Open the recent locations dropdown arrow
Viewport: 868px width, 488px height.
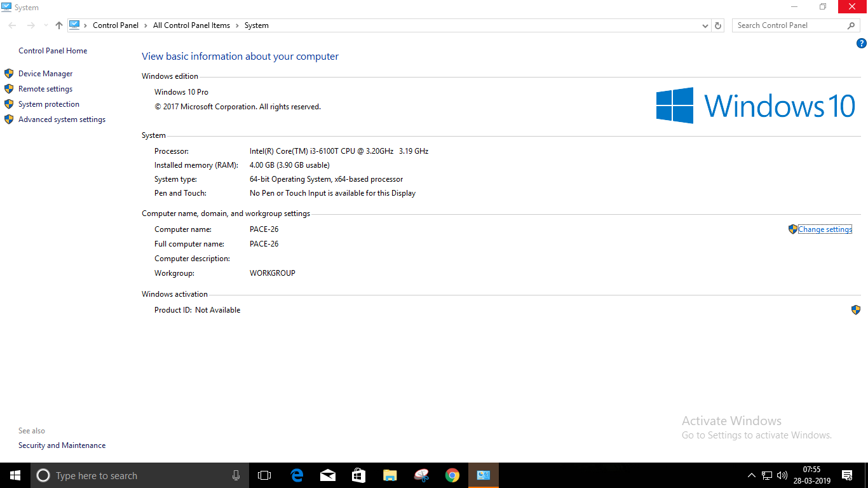pyautogui.click(x=45, y=25)
